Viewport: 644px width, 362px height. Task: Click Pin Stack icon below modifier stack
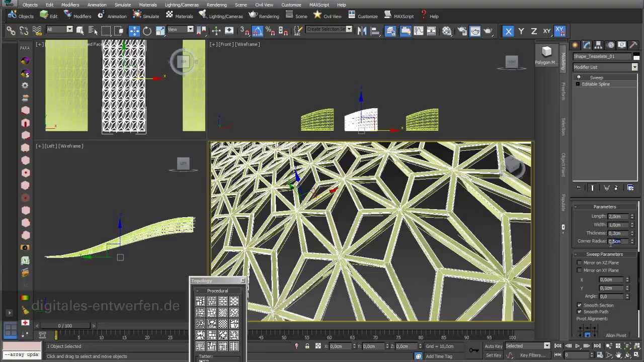[x=578, y=188]
